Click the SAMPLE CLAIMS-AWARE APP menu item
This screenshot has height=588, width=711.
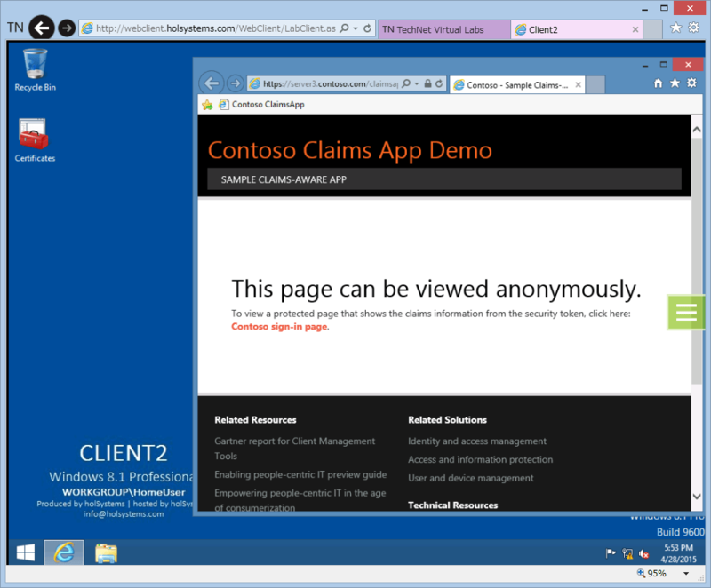[x=284, y=179]
